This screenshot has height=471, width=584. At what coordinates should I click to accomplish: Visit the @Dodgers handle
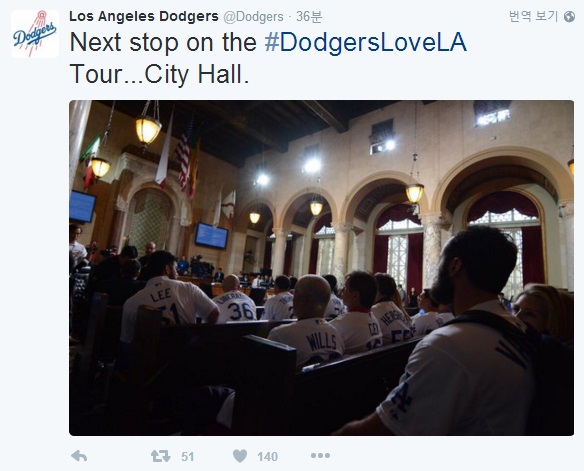pos(253,17)
